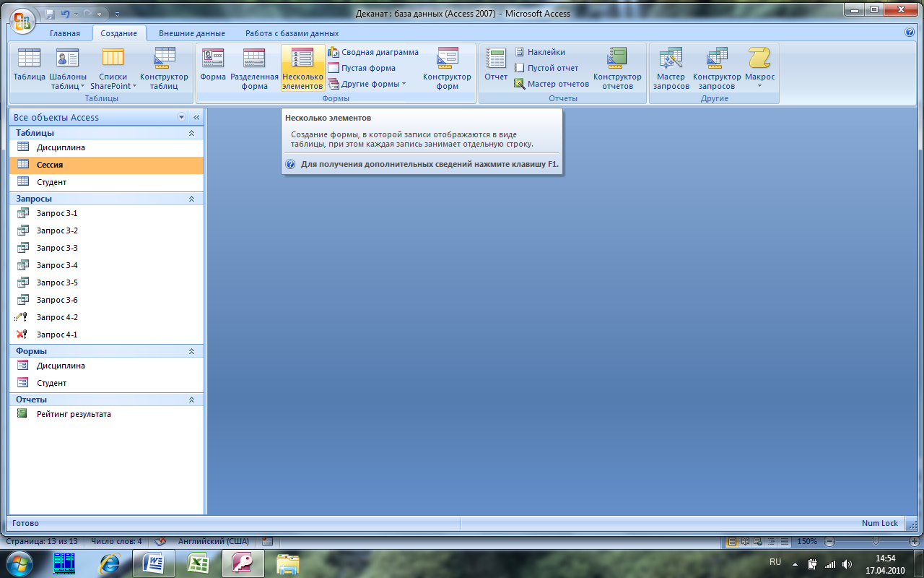Select query Запрос 3-6
The height and width of the screenshot is (578, 924).
[x=107, y=300]
